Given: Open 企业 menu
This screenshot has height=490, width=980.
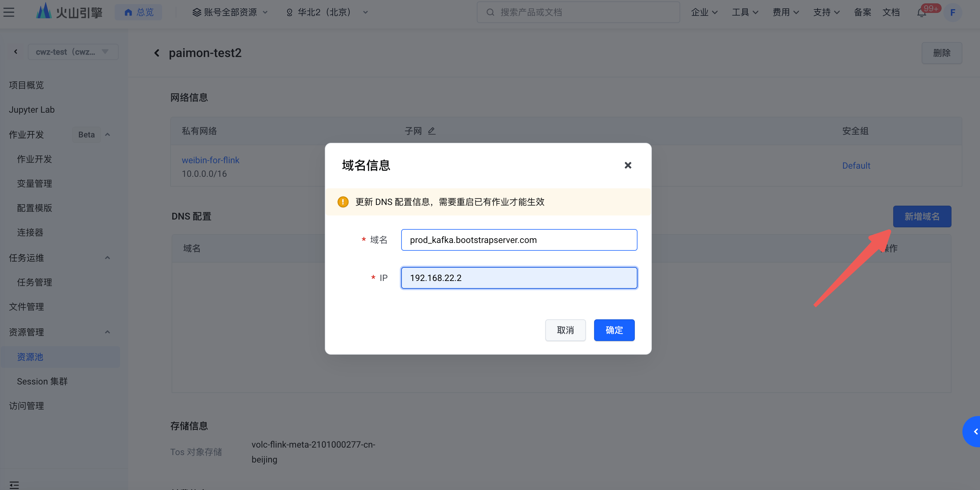Looking at the screenshot, I should tap(704, 12).
